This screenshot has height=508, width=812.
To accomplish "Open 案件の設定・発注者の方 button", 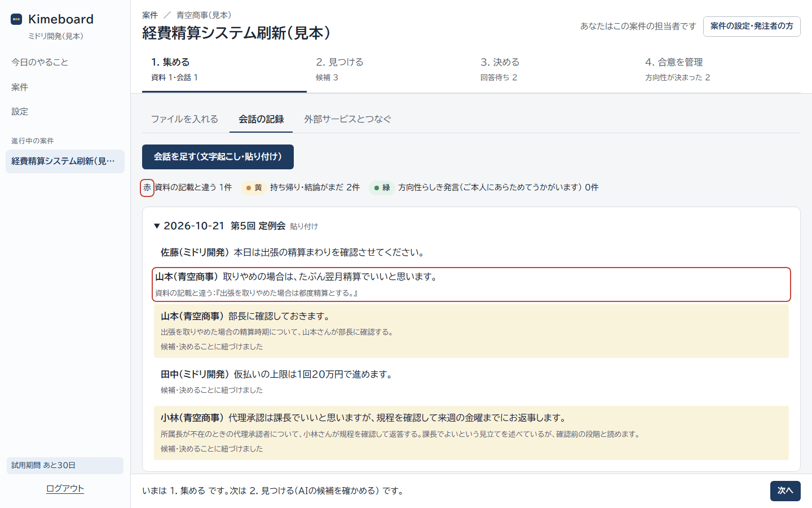I will pos(752,27).
